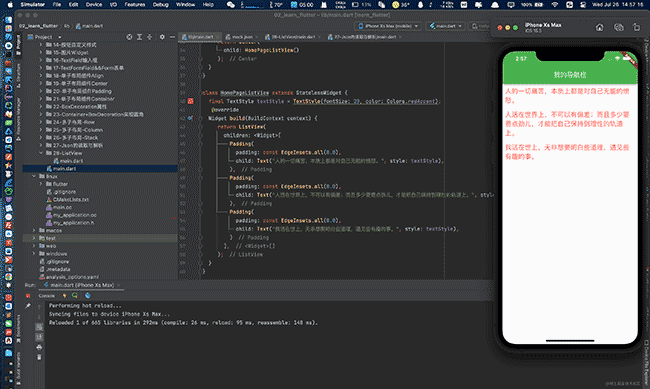650x389 pixels.
Task: Clear console output with trash icon
Action: 39,357
